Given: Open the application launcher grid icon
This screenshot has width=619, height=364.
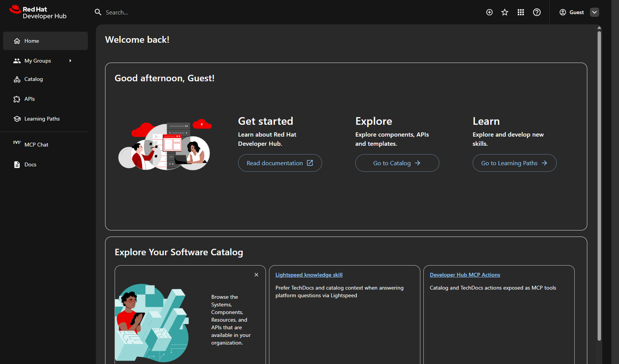Looking at the screenshot, I should (x=521, y=12).
